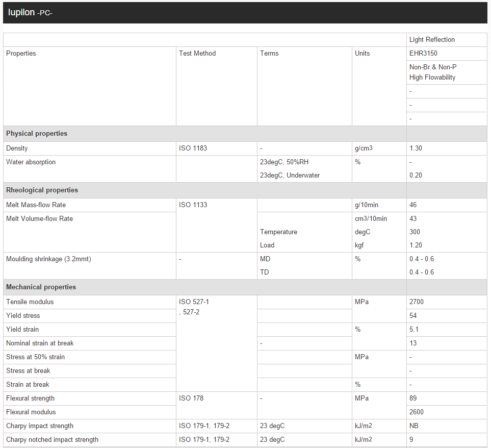Select the nominal strain value 13
This screenshot has height=448, width=491.
[x=413, y=343]
